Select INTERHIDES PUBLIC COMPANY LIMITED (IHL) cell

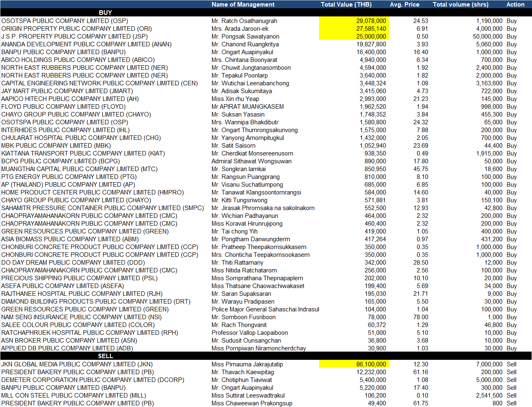[65, 130]
